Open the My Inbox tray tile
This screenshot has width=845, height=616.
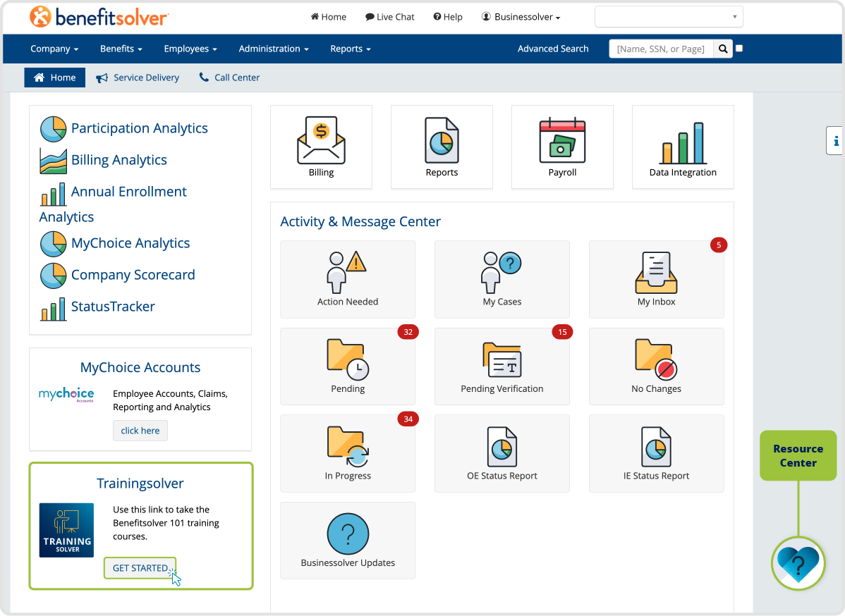(x=657, y=280)
